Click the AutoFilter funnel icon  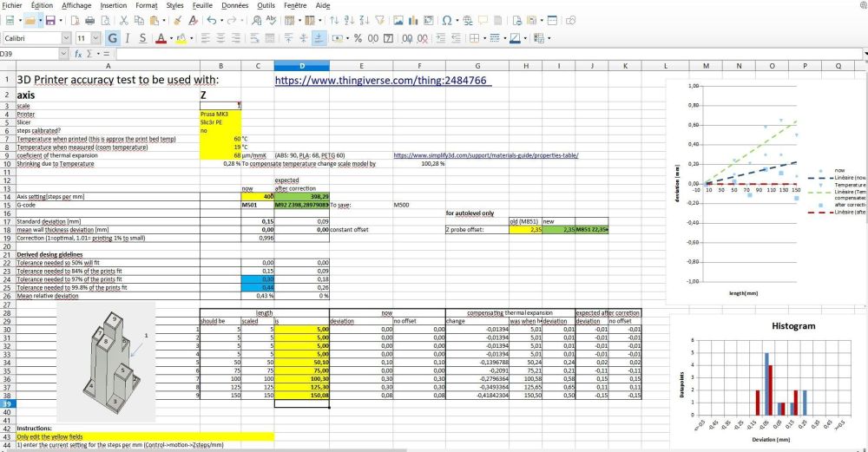click(x=380, y=21)
